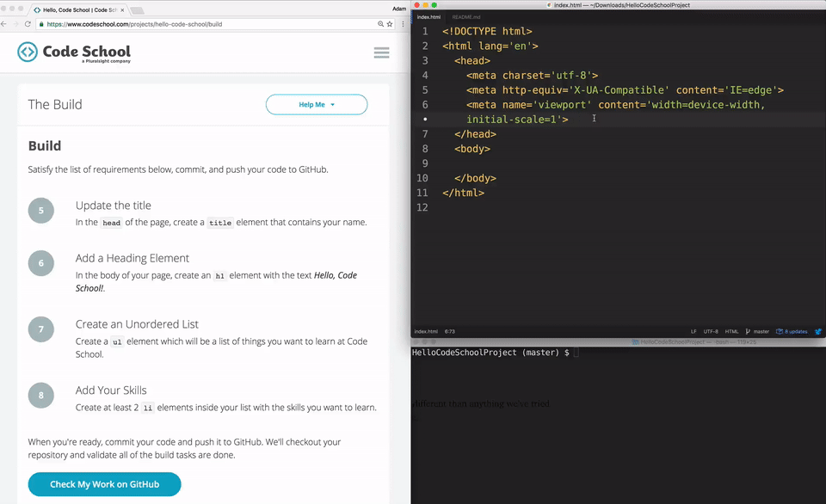826x504 pixels.
Task: Open the Help Me dropdown
Action: [317, 104]
